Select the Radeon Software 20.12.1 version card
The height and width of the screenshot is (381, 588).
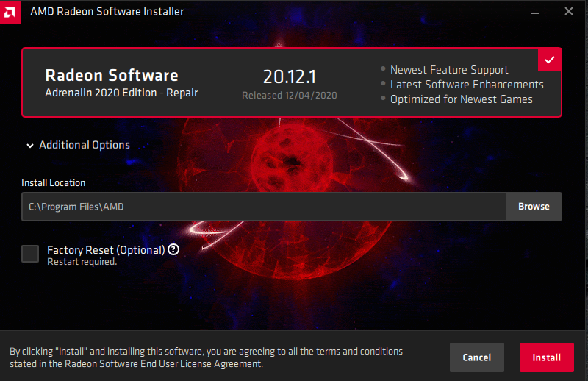coord(291,82)
